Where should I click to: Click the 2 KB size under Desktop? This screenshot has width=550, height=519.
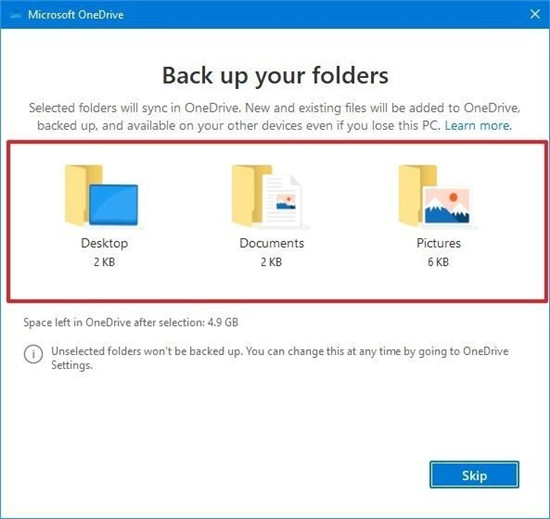[104, 262]
